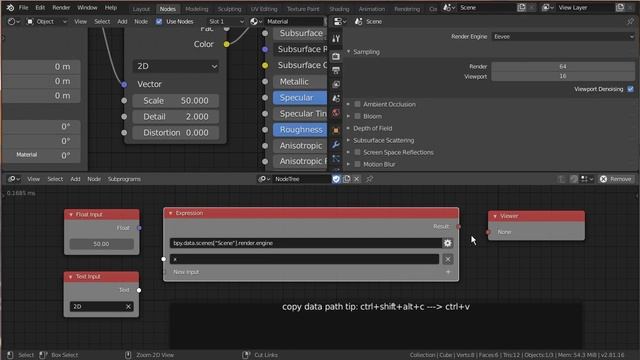Collapse the Viewer node
Viewport: 640px width, 360px height.
[495, 216]
